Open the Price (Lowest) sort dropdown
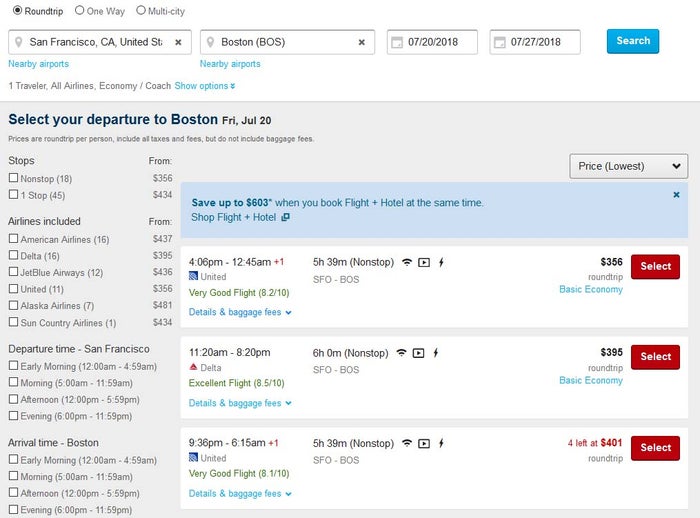The image size is (700, 518). [x=629, y=166]
